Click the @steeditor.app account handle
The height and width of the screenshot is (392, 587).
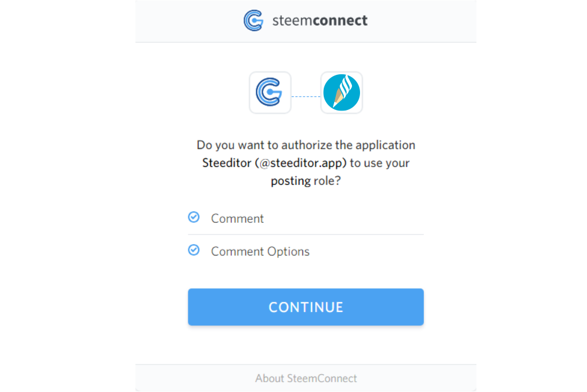[x=301, y=163]
